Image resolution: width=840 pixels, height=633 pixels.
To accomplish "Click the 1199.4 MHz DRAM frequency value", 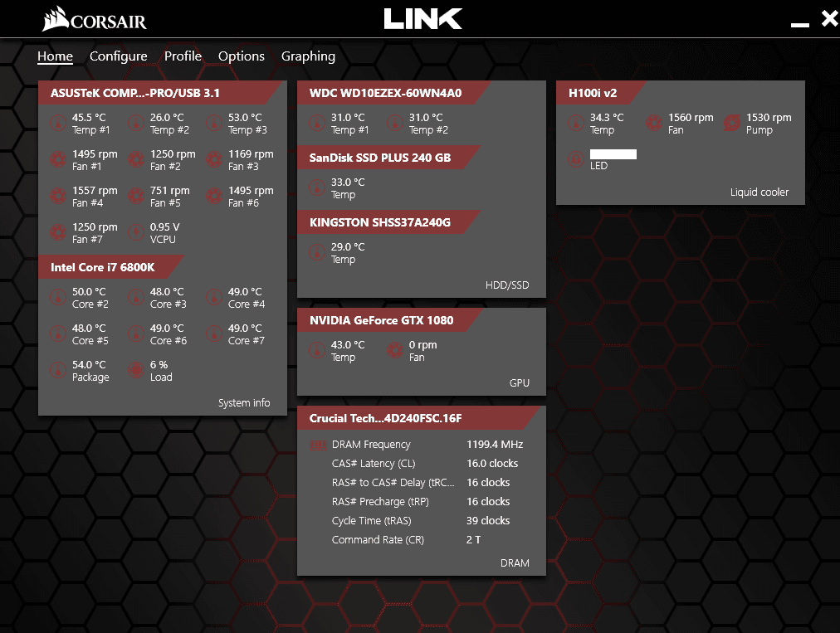I will pos(495,445).
